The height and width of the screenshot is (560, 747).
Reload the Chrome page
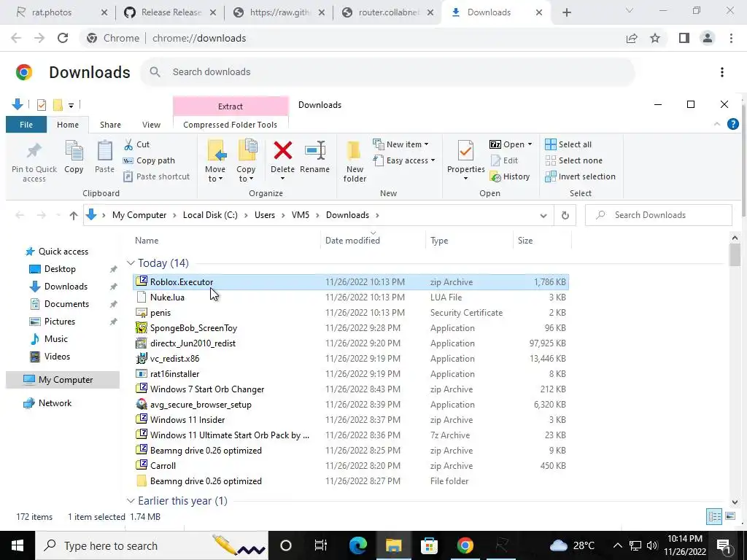(63, 38)
